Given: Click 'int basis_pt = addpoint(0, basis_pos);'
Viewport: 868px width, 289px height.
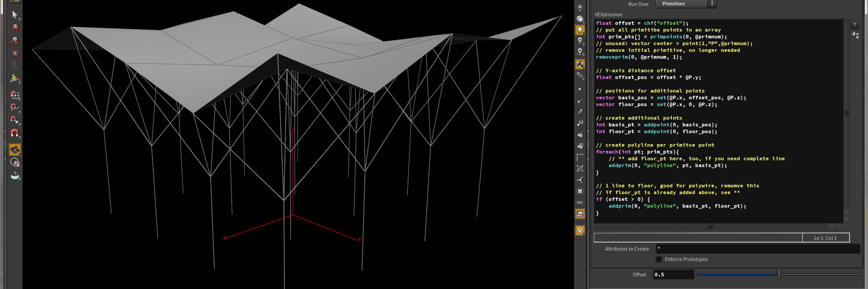Looking at the screenshot, I should click(656, 125).
